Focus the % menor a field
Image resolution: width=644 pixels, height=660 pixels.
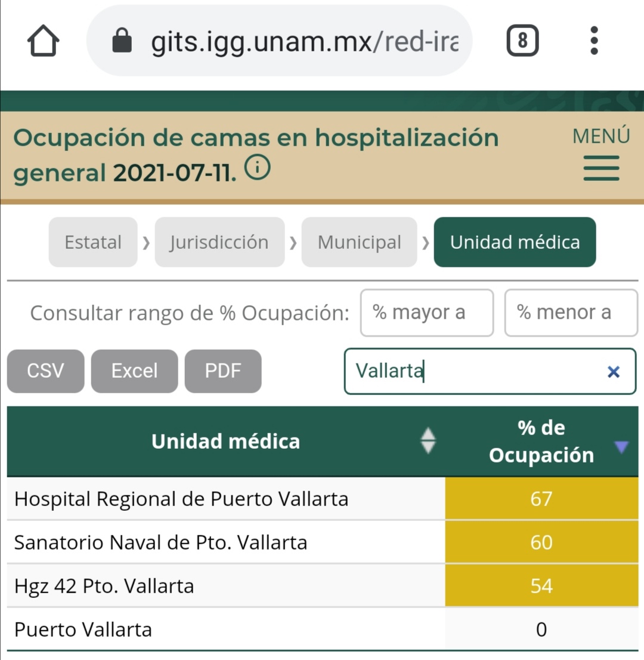tap(571, 313)
